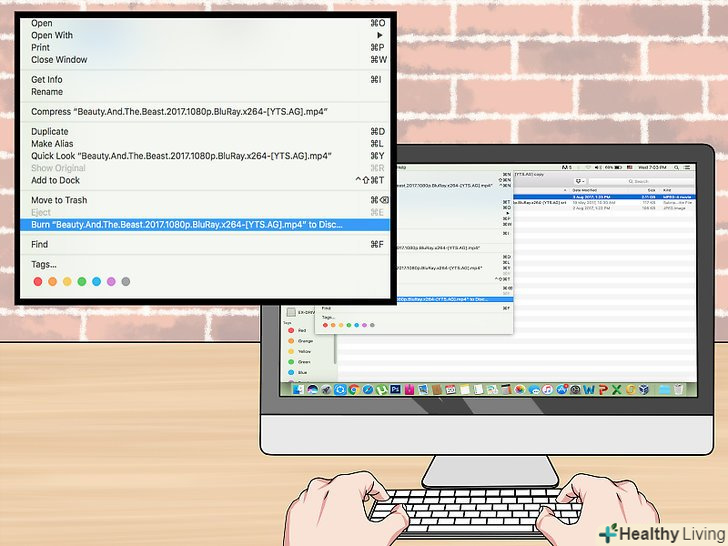Apply gray tag dot in enlarged menu
Viewport: 728px width, 546px height.
point(126,281)
